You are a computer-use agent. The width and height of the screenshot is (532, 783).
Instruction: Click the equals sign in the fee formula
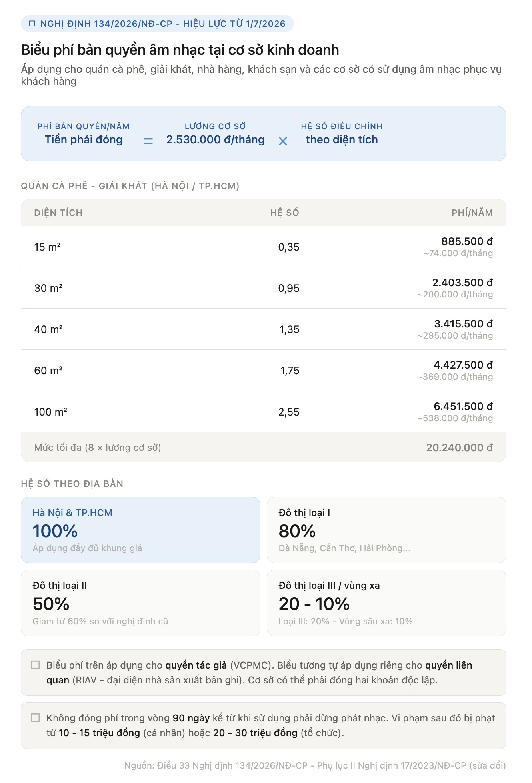[148, 141]
